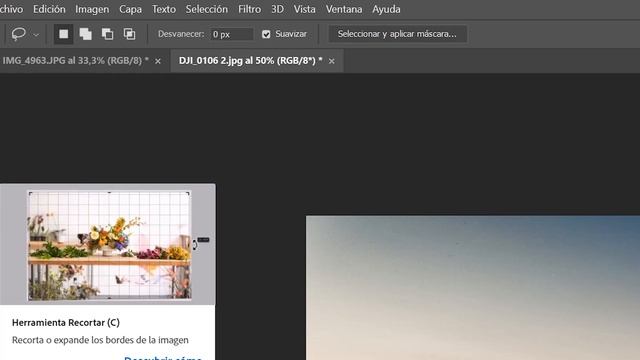Close the DJI_0106 2.jpg tab
This screenshot has height=360, width=640.
(x=331, y=61)
